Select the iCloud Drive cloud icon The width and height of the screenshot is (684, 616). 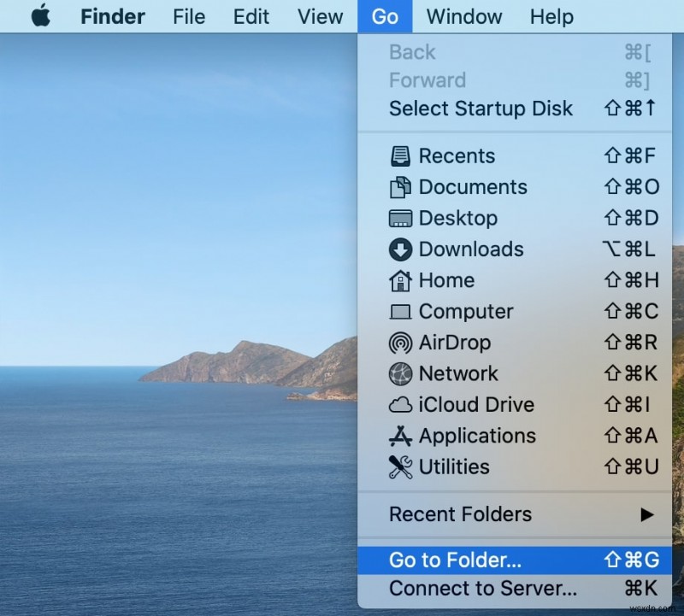coord(400,404)
